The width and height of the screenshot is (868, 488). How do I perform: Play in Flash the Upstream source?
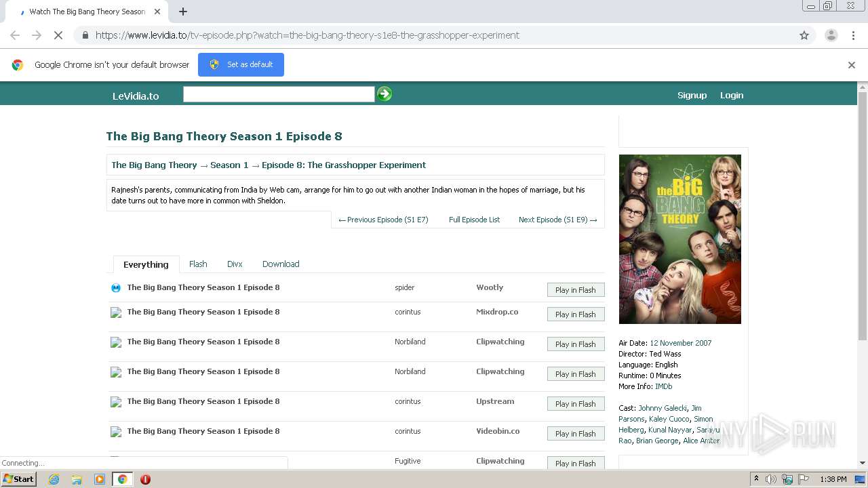pos(576,404)
